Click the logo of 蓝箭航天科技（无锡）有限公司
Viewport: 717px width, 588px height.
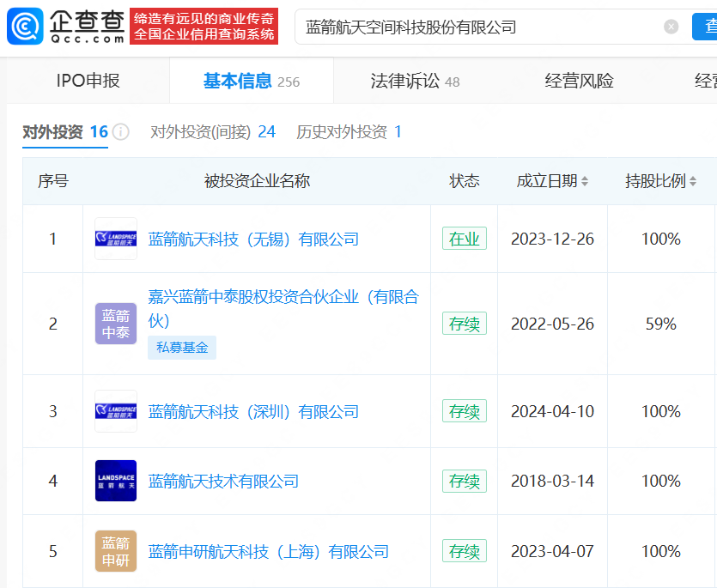(x=116, y=239)
